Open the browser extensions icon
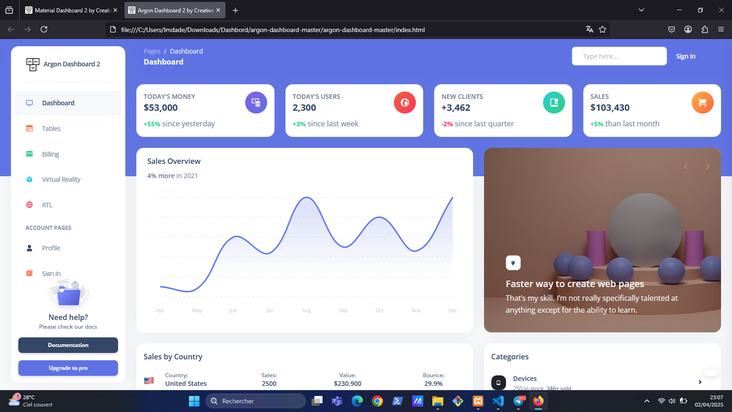732x412 pixels. point(704,29)
